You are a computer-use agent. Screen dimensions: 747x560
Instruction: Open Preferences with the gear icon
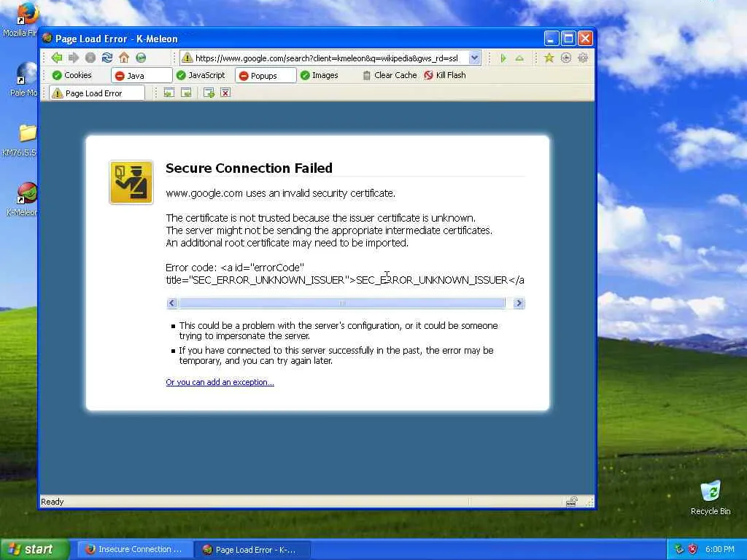pyautogui.click(x=583, y=58)
